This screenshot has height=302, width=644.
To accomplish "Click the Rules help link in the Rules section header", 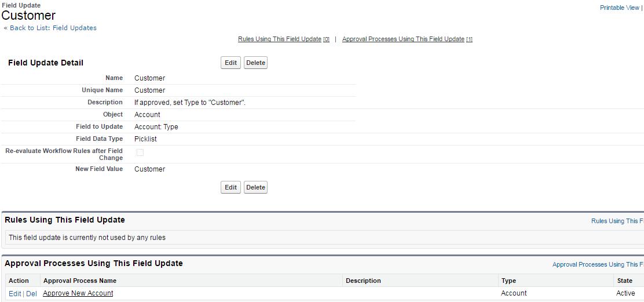I will pos(617,221).
